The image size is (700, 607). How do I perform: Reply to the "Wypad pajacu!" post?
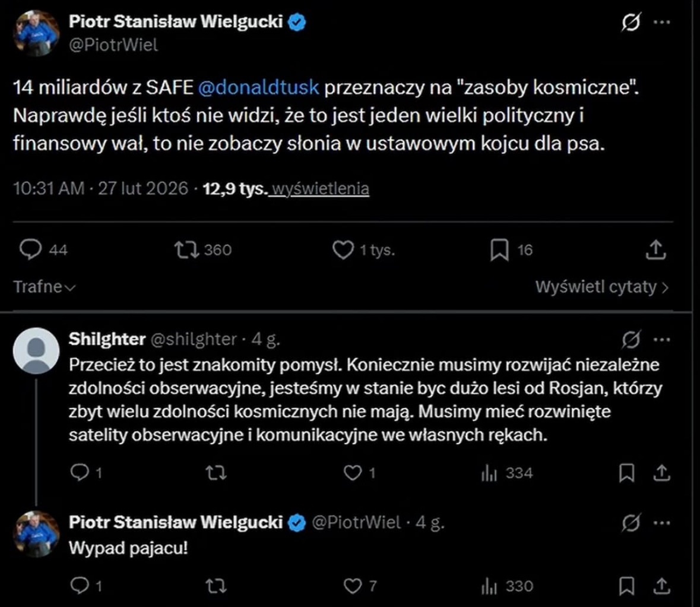click(79, 586)
